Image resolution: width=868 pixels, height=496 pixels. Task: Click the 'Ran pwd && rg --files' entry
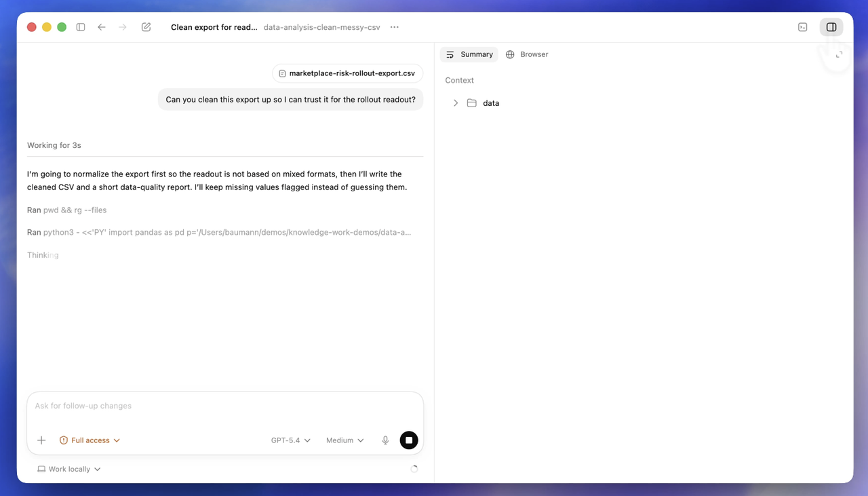pos(67,210)
